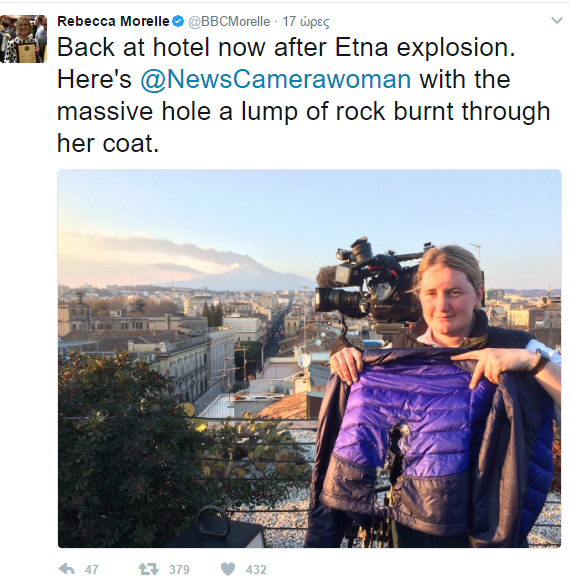Open the @NewsCamerawoman mention link

[276, 79]
